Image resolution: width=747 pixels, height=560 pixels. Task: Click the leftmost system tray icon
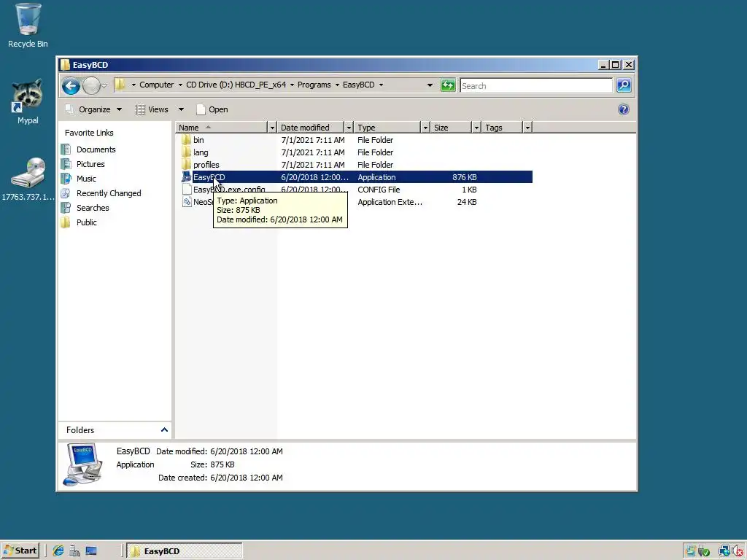click(x=690, y=551)
